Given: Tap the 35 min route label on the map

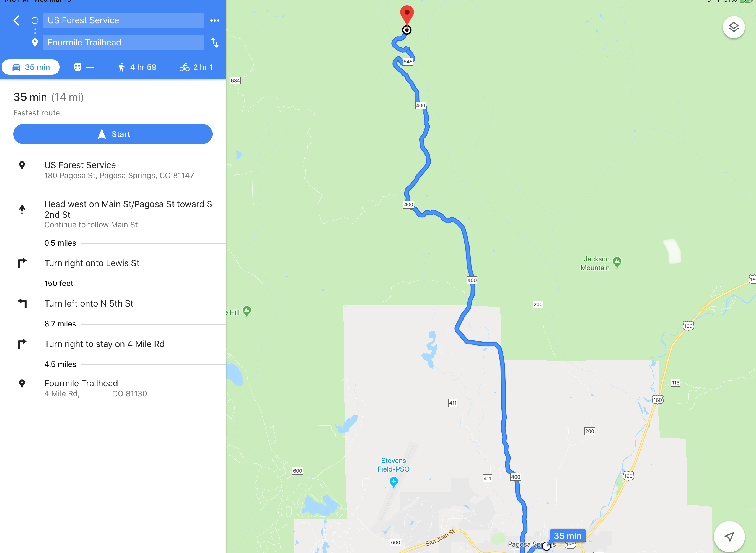Looking at the screenshot, I should click(x=567, y=536).
